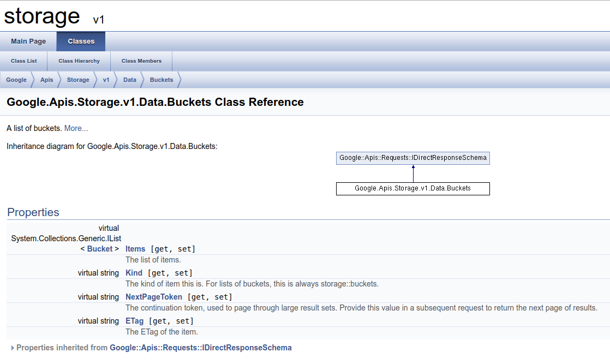Go to Google breadcrumb
Viewport: 610px width, 364px height.
point(16,80)
